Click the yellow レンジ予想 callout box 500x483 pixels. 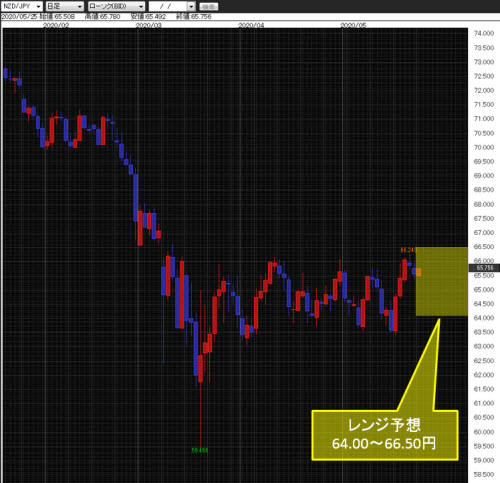coord(385,435)
